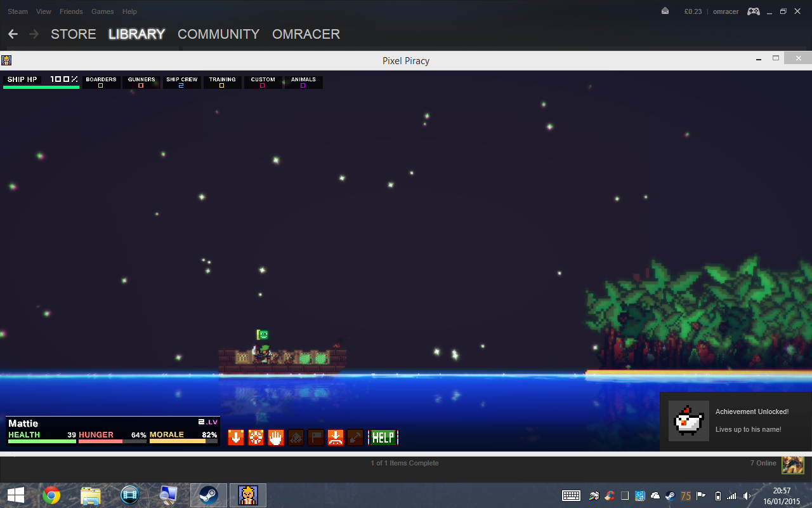The width and height of the screenshot is (812, 508).
Task: Open the film reel app on taskbar
Action: [129, 495]
